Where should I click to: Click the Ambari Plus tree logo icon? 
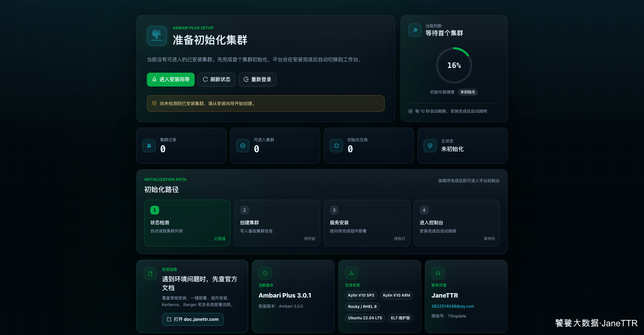point(157,36)
